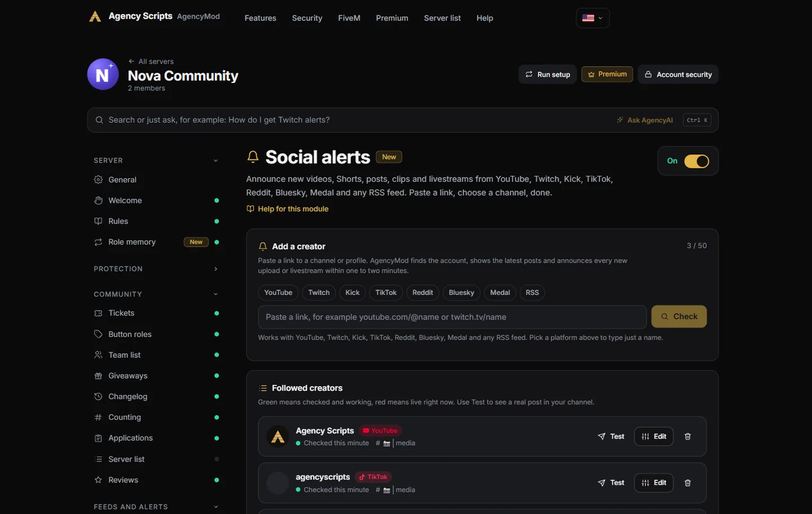
Task: Open the language flag dropdown
Action: coord(593,18)
